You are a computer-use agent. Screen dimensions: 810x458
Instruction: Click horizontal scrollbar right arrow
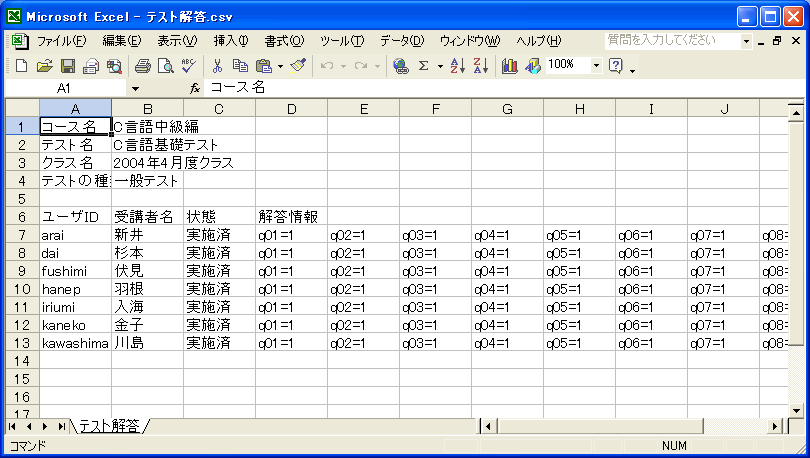774,427
